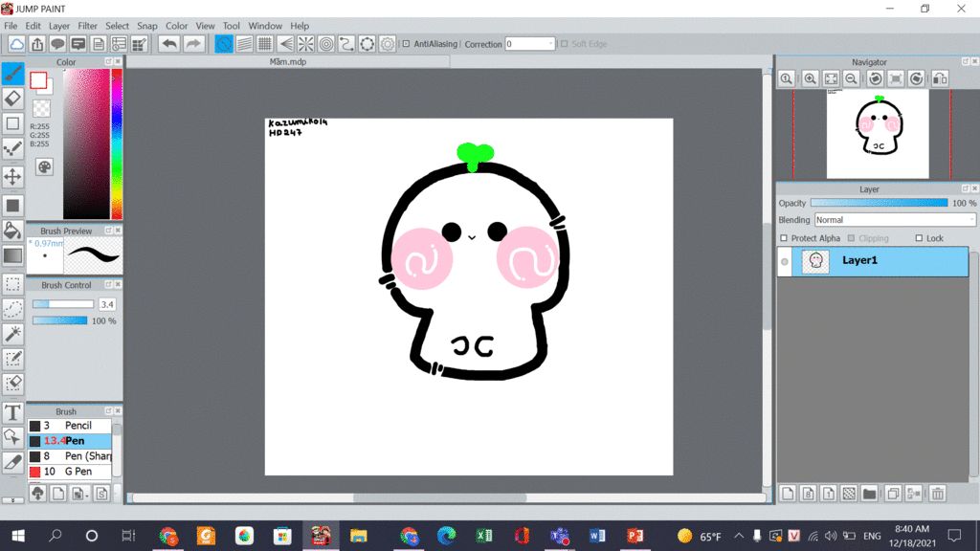Activate the rectangular Select tool

12,284
